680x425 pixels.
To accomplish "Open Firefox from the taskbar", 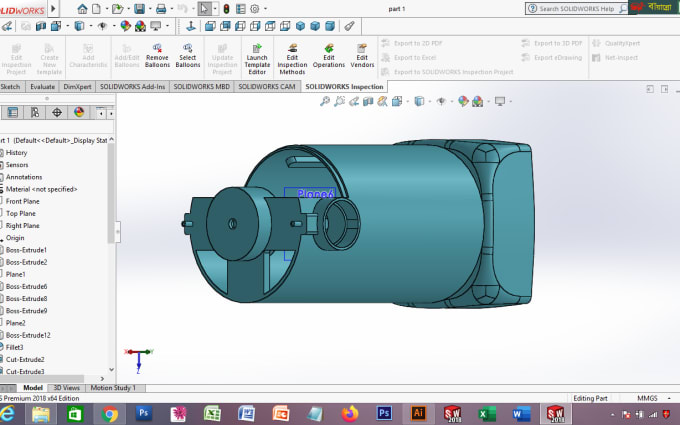I will click(350, 414).
